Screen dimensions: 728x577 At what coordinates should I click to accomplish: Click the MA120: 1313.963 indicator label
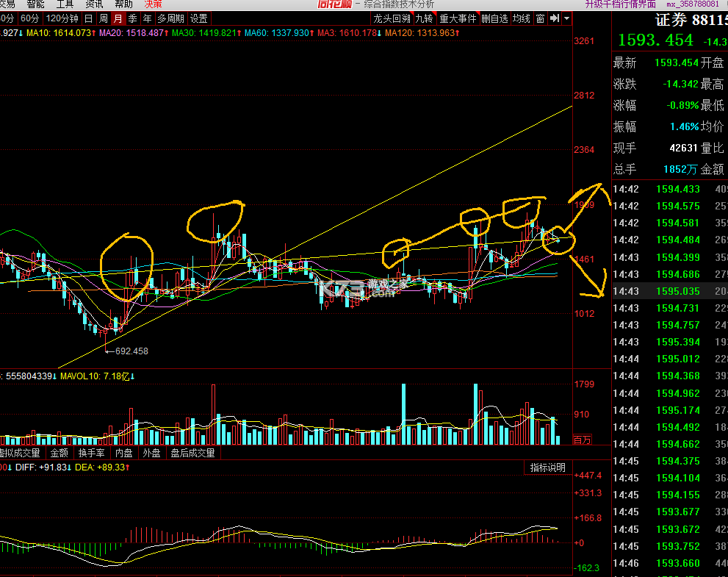[422, 33]
